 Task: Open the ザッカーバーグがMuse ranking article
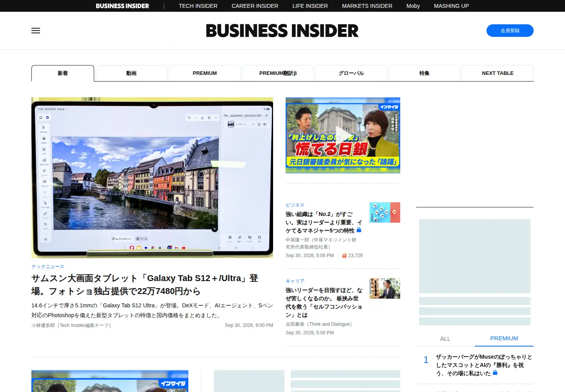[x=484, y=365]
